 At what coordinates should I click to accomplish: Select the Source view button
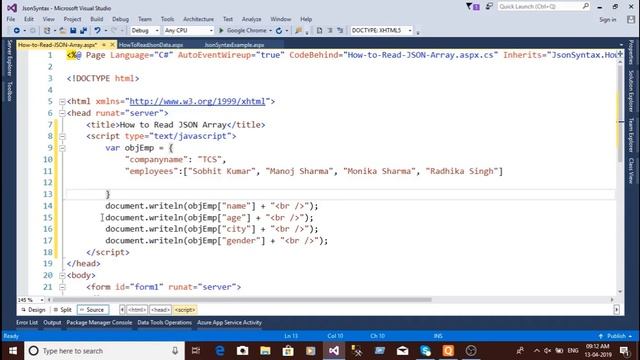click(93, 310)
